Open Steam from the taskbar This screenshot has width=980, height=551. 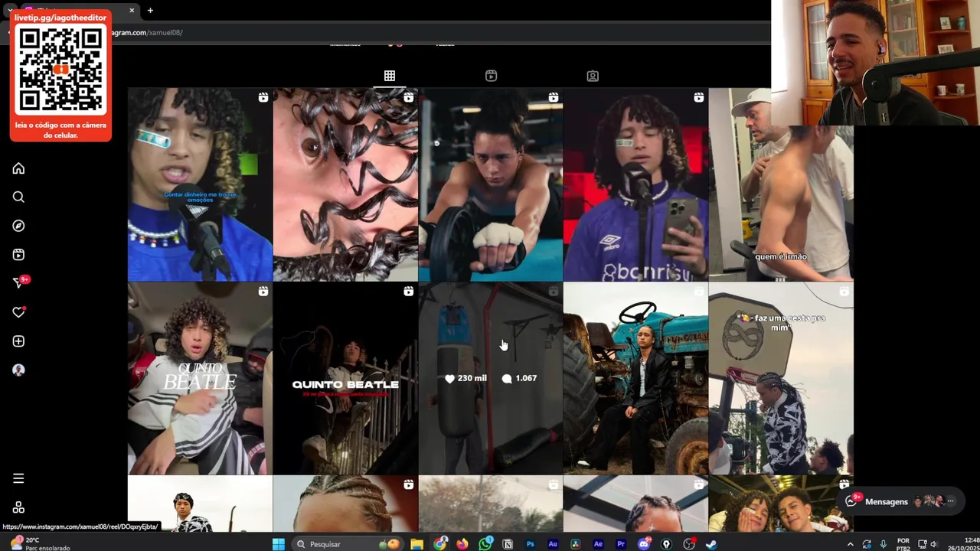(711, 544)
